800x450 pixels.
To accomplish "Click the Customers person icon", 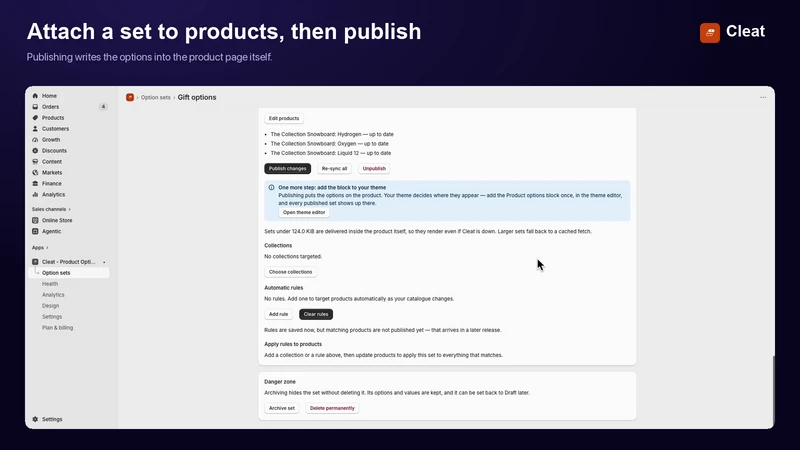I will 35,129.
